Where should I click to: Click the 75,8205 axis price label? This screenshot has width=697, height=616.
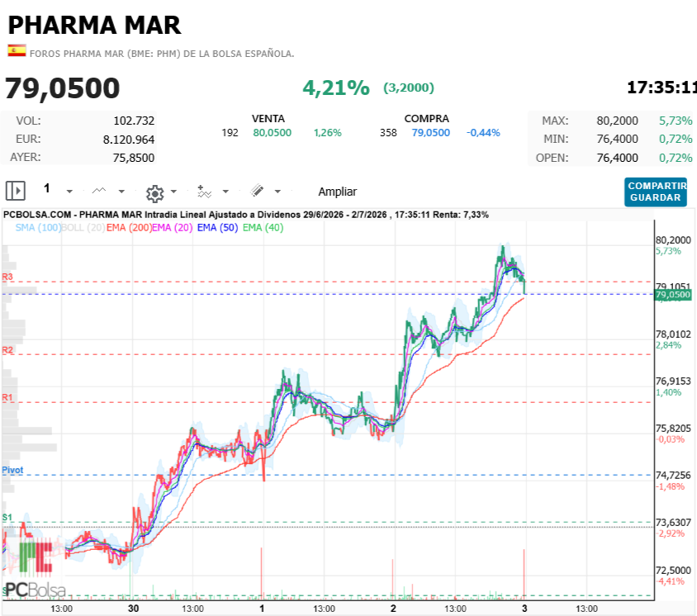click(x=673, y=428)
